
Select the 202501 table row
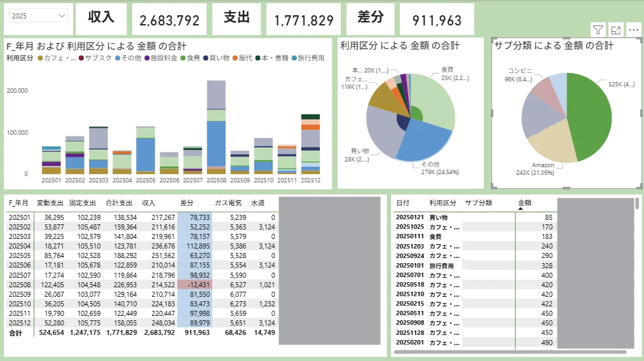pos(142,217)
